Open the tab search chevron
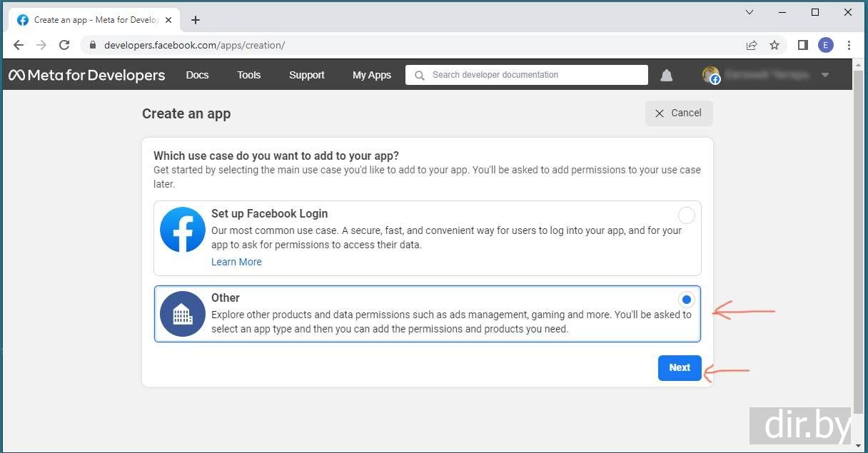Image resolution: width=868 pixels, height=453 pixels. pos(750,12)
